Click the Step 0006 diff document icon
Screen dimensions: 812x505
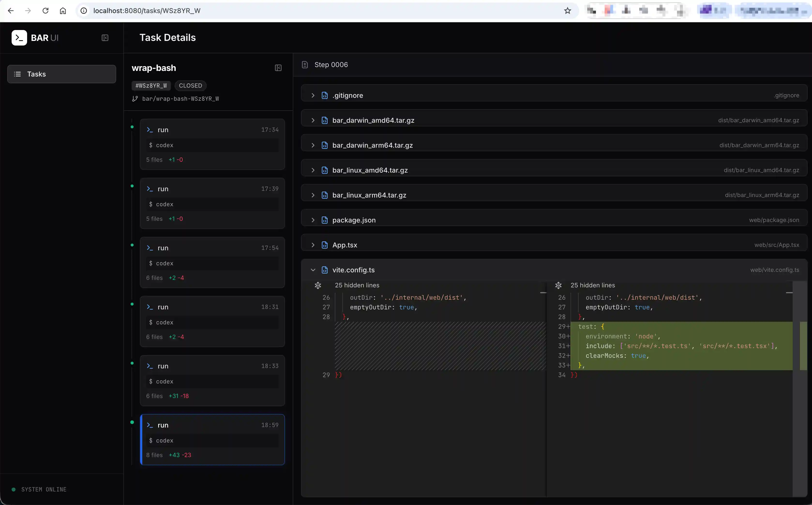coord(305,64)
